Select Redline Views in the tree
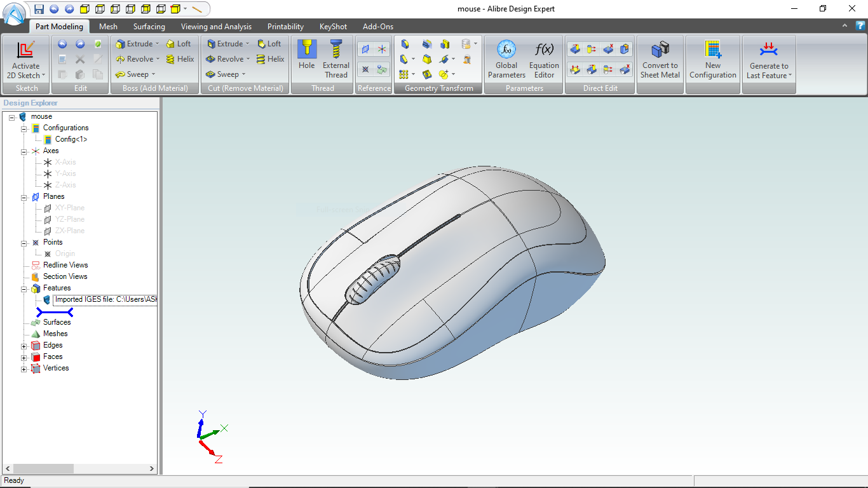This screenshot has width=868, height=488. tap(65, 265)
